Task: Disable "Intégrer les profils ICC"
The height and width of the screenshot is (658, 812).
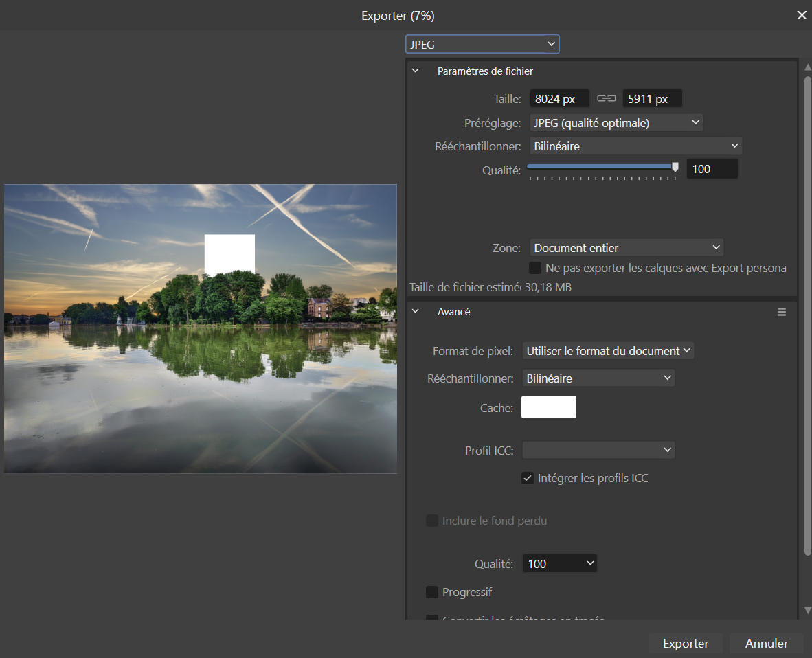Action: click(x=528, y=477)
